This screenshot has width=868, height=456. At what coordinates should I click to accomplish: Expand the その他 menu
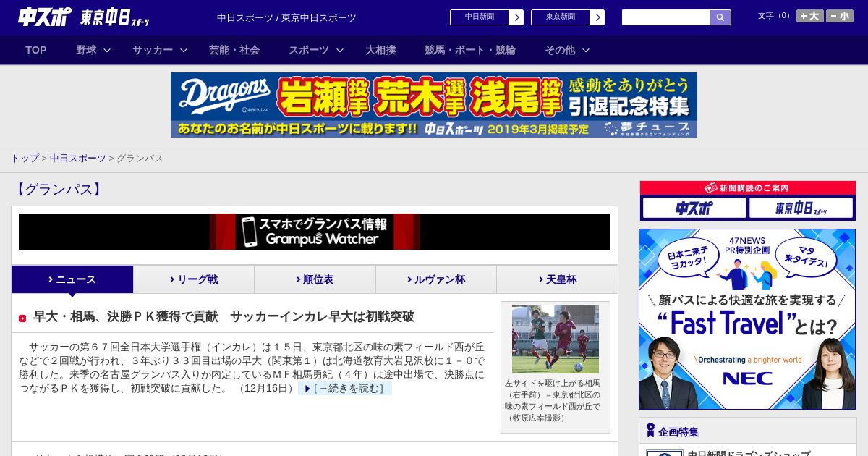coord(567,50)
